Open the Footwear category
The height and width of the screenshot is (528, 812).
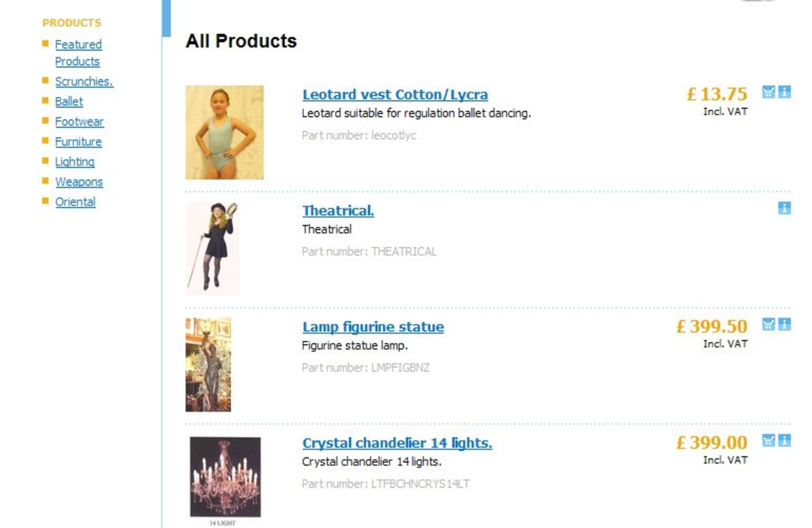pyautogui.click(x=79, y=122)
